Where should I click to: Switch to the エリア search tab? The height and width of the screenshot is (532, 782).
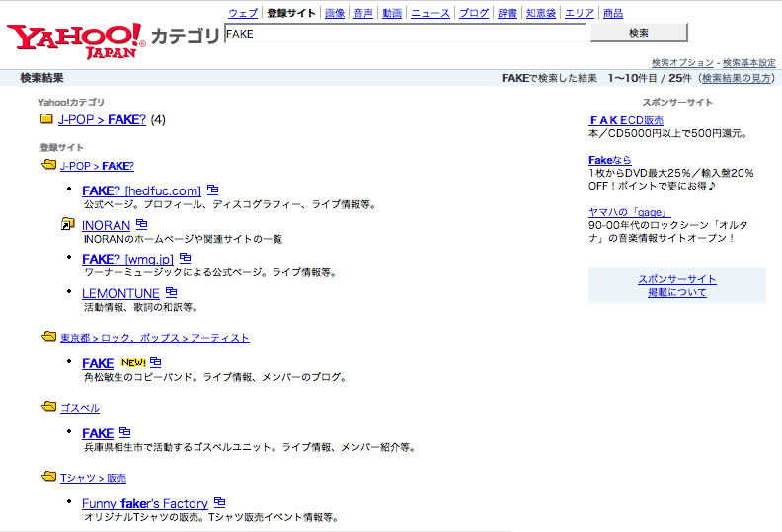click(x=580, y=13)
